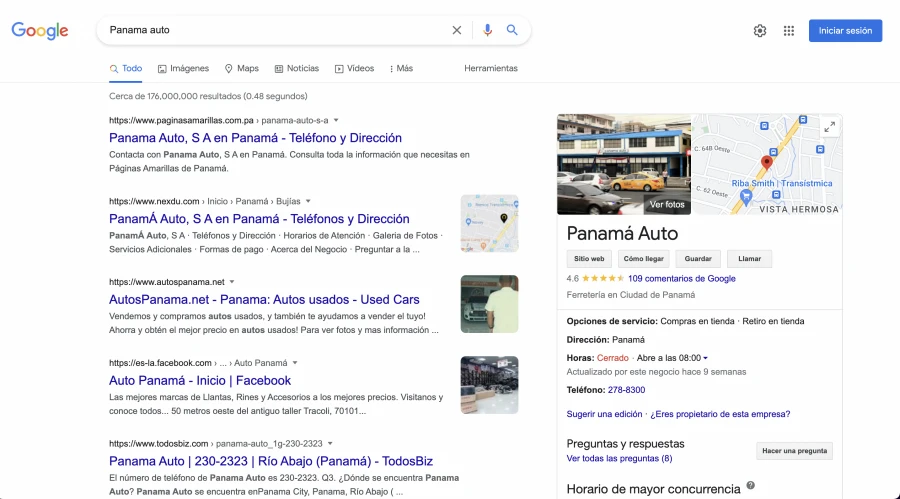Open Panama Auto, S A en Panamá - Teléfono result
Image resolution: width=900 pixels, height=499 pixels.
tap(255, 138)
